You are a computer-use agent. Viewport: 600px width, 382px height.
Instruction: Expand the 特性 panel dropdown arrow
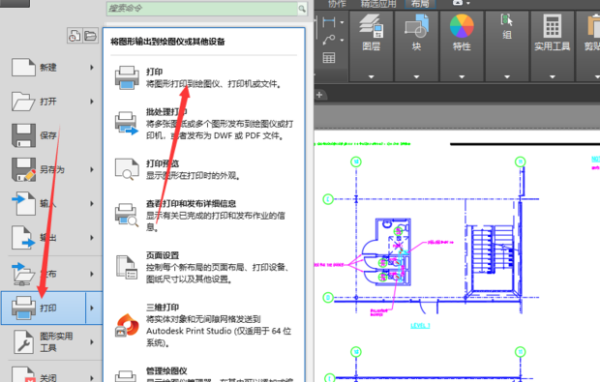point(461,77)
